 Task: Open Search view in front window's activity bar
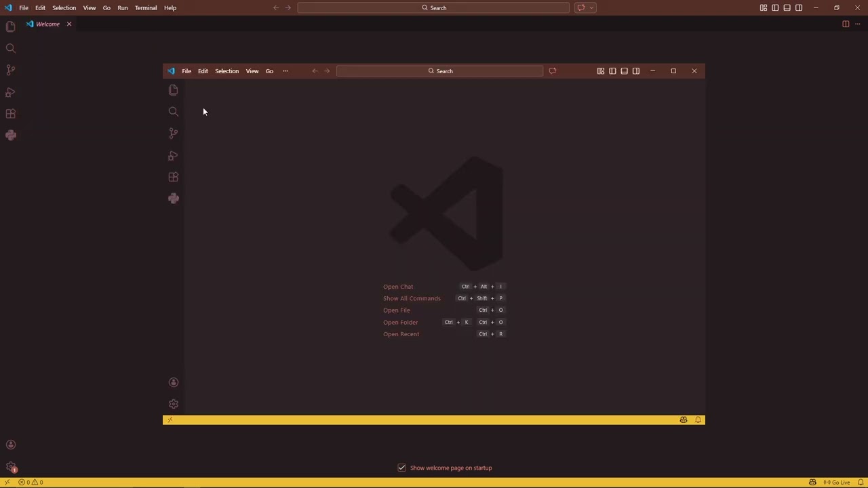(173, 112)
